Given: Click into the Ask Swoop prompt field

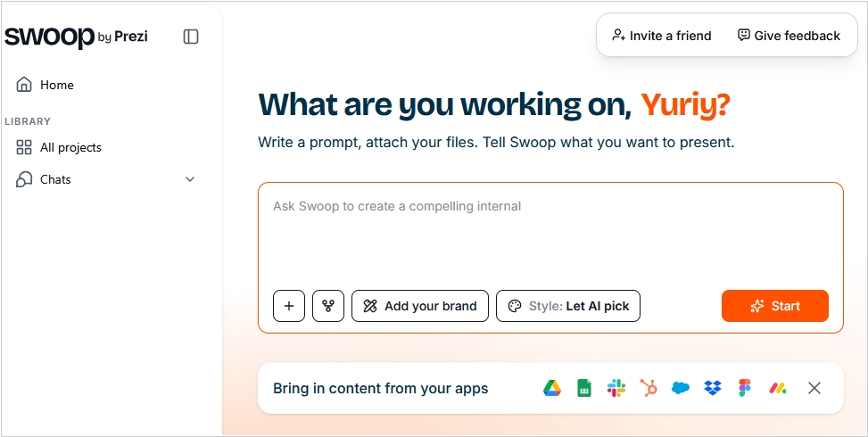Looking at the screenshot, I should [x=550, y=234].
